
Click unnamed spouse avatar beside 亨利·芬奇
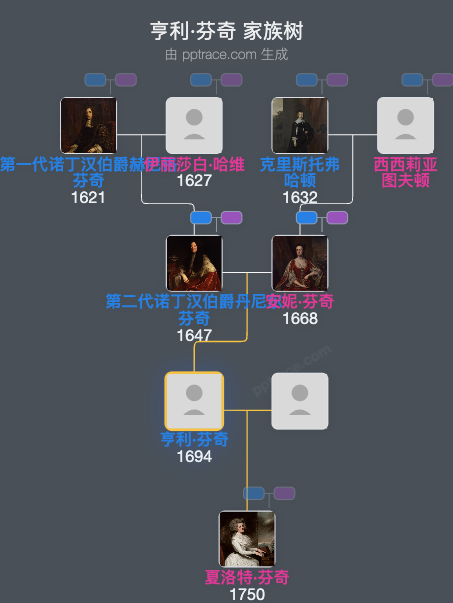tap(300, 401)
